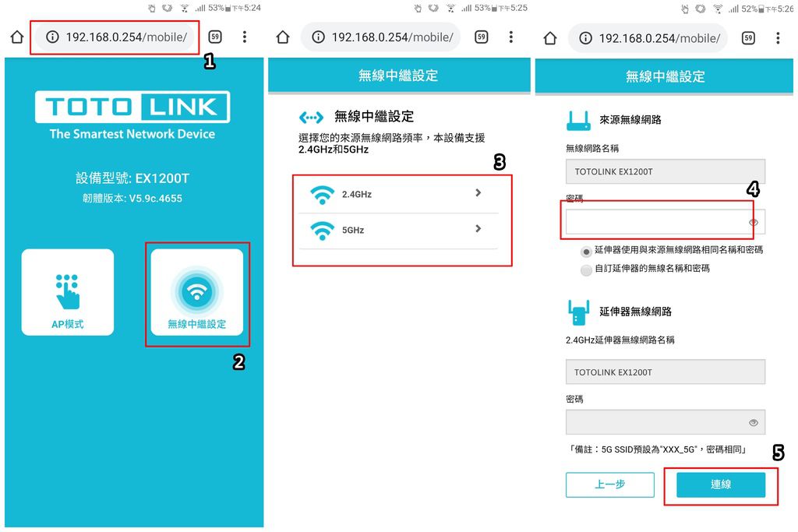798x532 pixels.
Task: Click the router icon beside 來源無線網路
Action: (x=579, y=121)
